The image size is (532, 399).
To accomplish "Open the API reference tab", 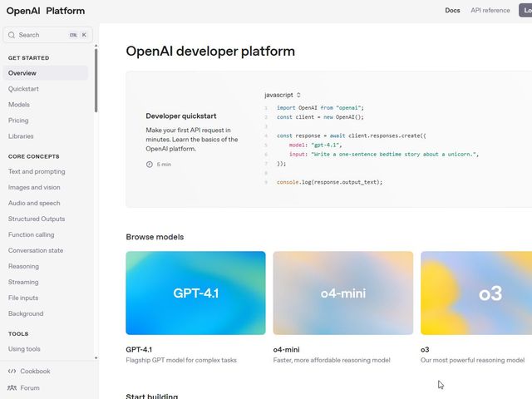I will (x=490, y=10).
